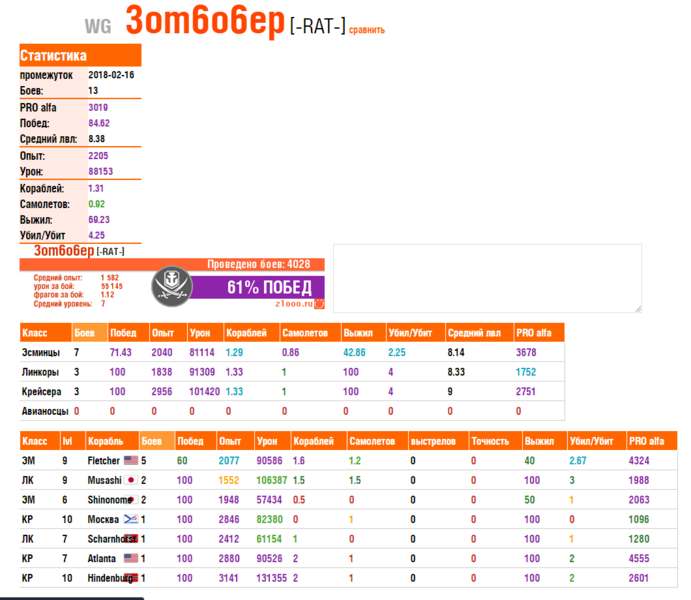691x600 pixels.
Task: Click the orange 'сравнить' compare link
Action: 367,30
